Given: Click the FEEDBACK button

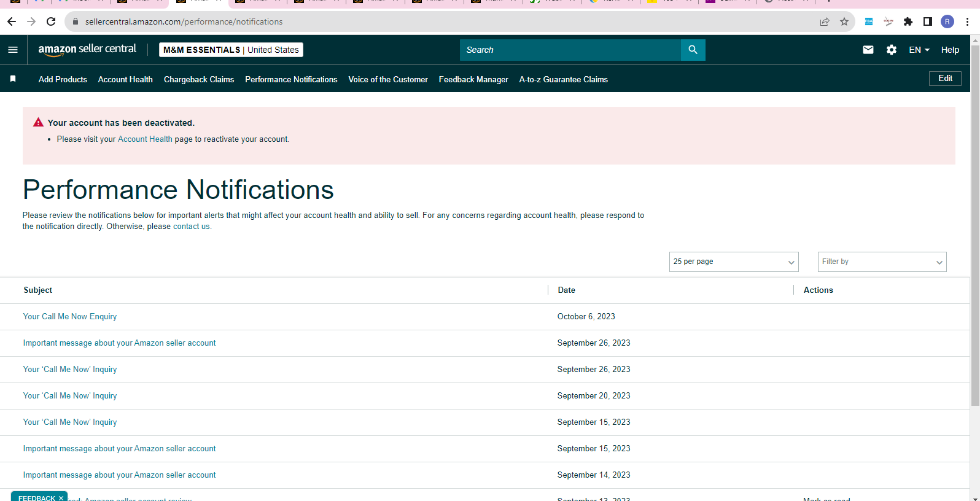Looking at the screenshot, I should point(37,498).
